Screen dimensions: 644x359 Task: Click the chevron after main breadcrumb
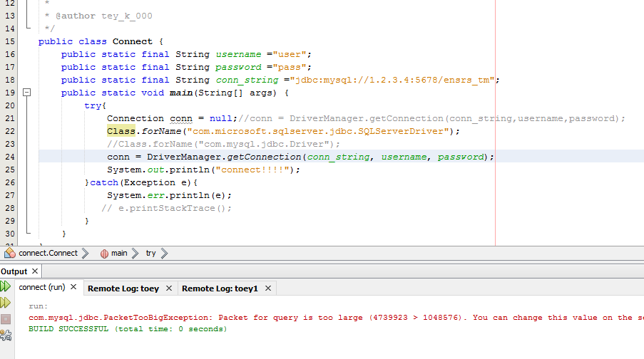pyautogui.click(x=135, y=253)
